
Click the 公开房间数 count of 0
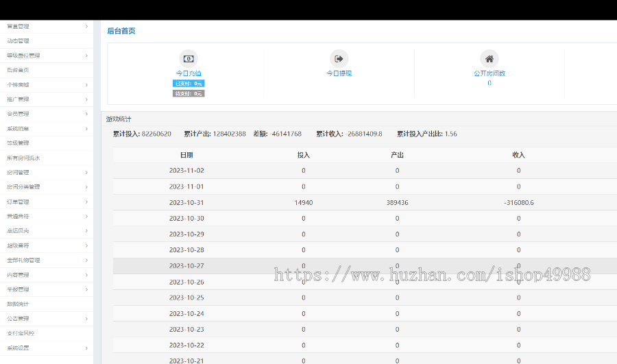489,83
